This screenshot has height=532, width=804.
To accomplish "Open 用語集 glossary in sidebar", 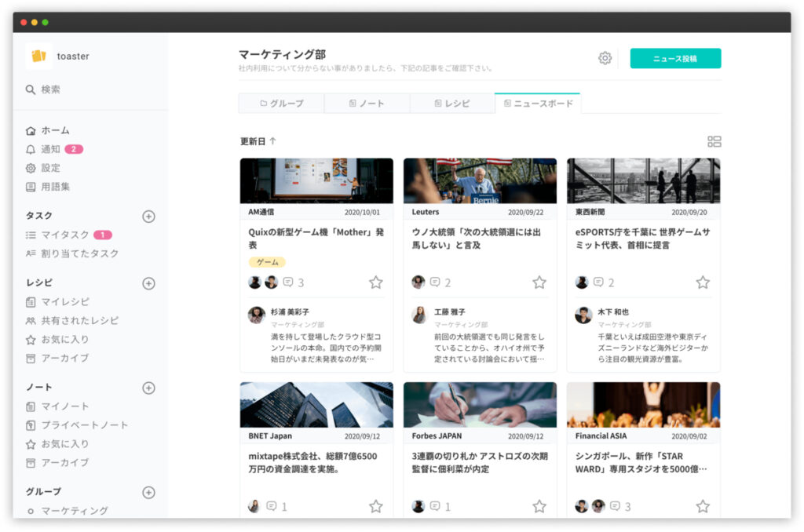I will [x=48, y=187].
